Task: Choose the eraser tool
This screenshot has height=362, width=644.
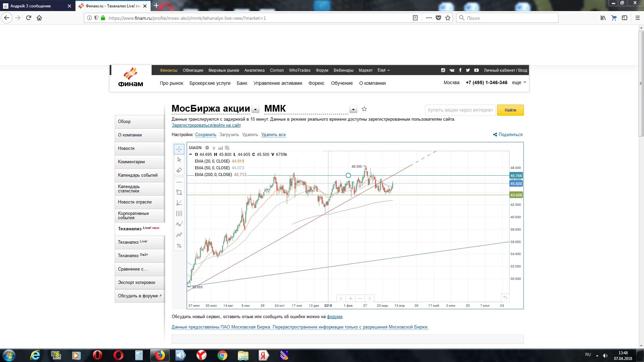Action: point(179,170)
